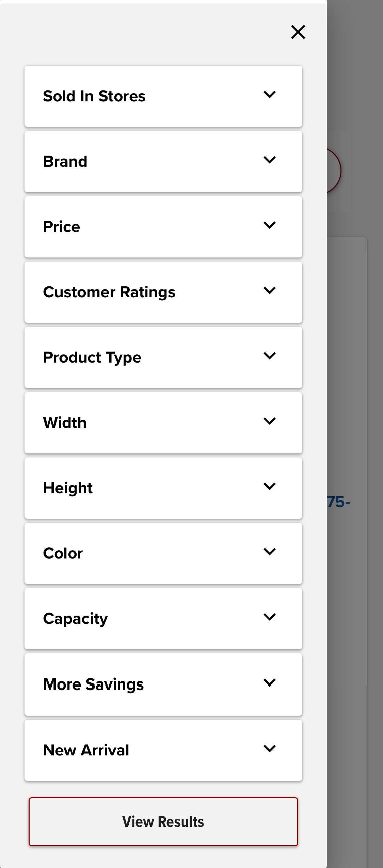Open the Product Type filter
383x868 pixels.
click(163, 357)
